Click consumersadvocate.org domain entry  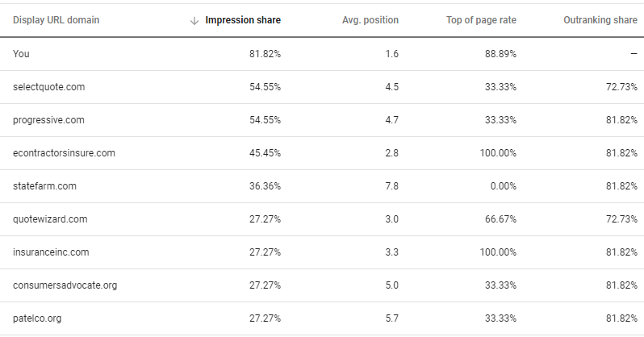tap(65, 285)
